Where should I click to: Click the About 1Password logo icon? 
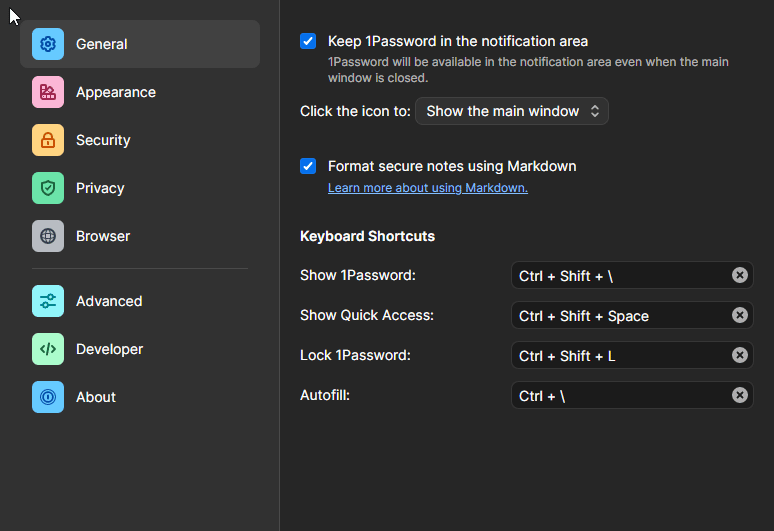click(48, 397)
